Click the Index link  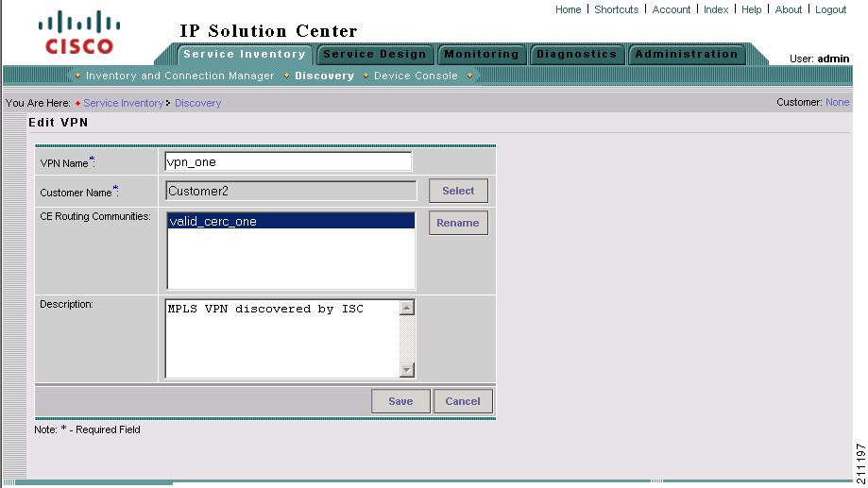pos(716,9)
